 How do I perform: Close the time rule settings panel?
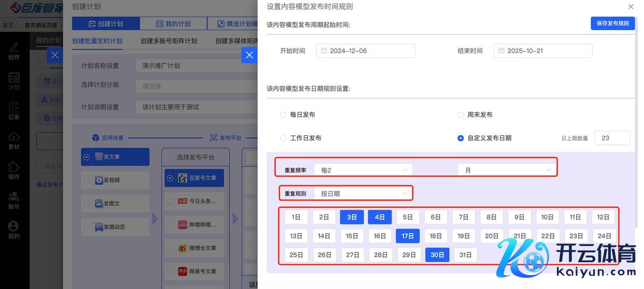(x=631, y=7)
